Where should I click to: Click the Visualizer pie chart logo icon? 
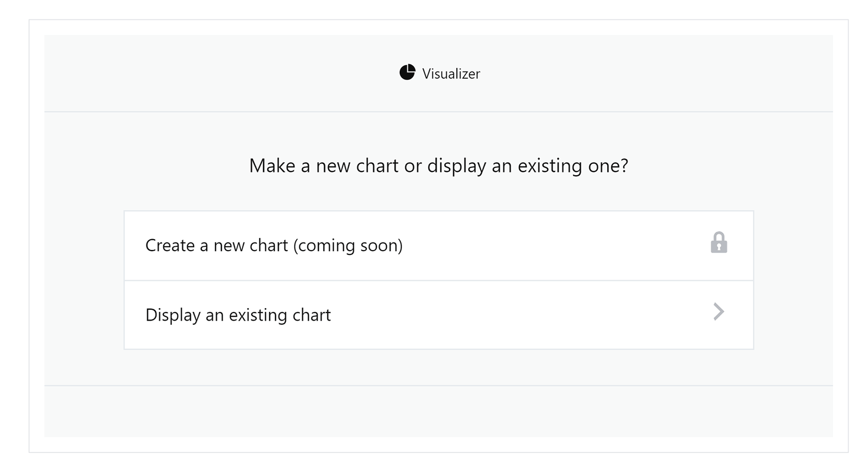point(407,72)
